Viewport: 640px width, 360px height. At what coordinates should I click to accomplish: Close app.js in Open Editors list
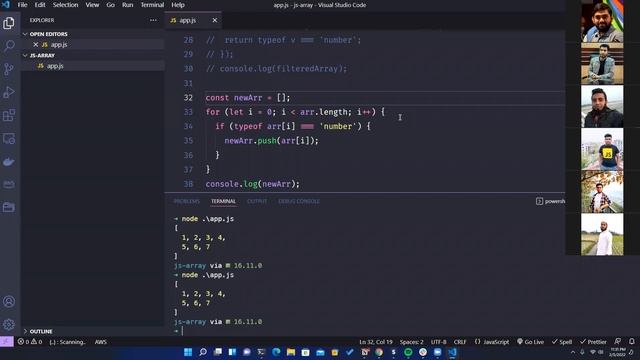(36, 44)
